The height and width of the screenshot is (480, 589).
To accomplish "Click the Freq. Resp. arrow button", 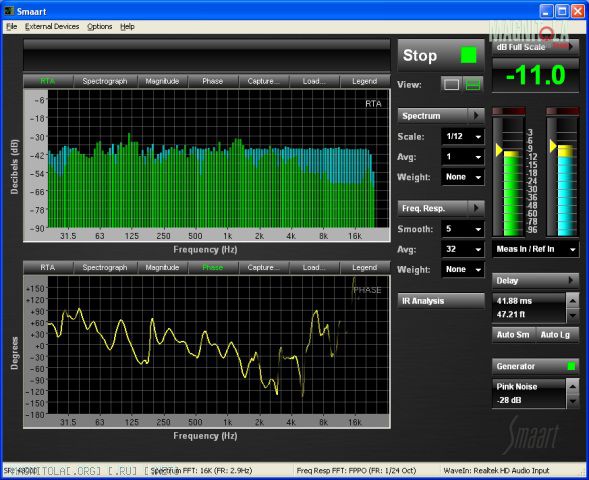I will coord(476,208).
